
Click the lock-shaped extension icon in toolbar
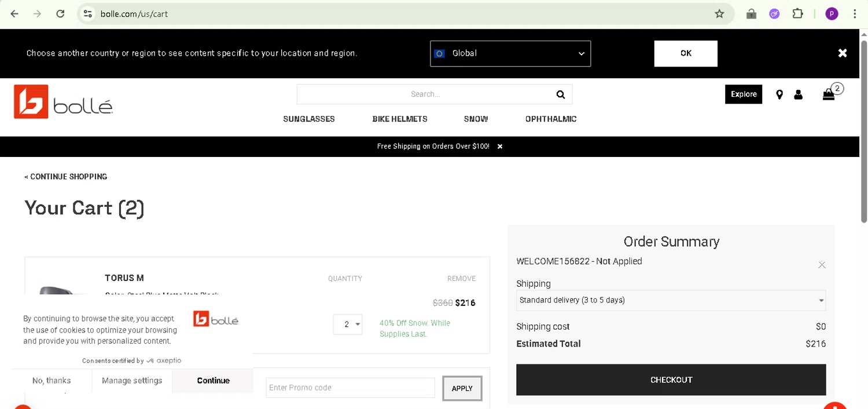click(751, 14)
